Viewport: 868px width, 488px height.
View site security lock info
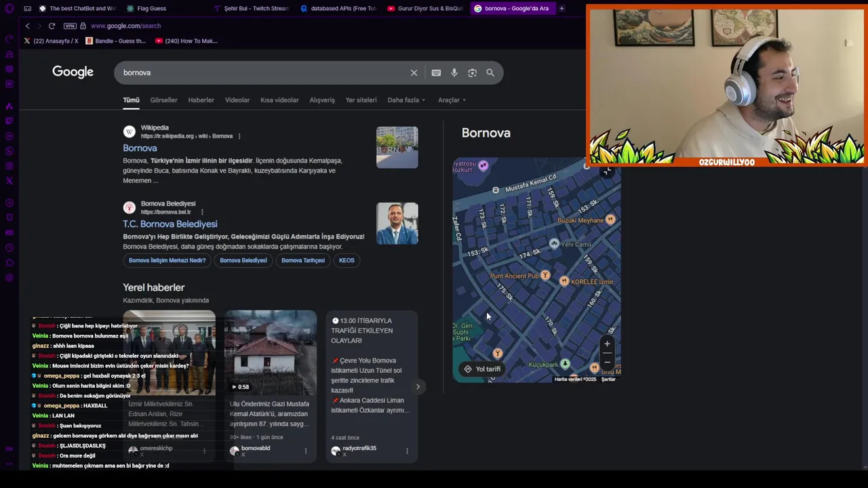pos(83,26)
